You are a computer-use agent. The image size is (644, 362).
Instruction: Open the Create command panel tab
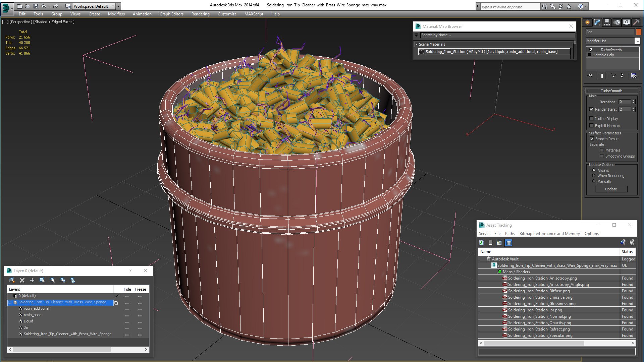588,22
